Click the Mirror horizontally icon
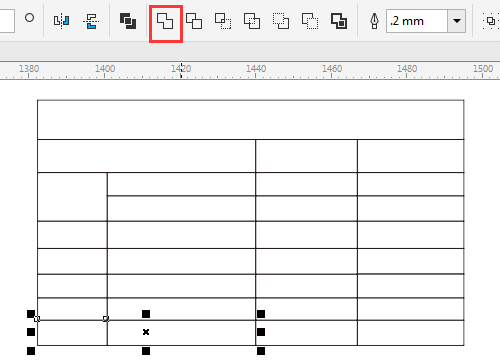This screenshot has width=500, height=364. 61,21
